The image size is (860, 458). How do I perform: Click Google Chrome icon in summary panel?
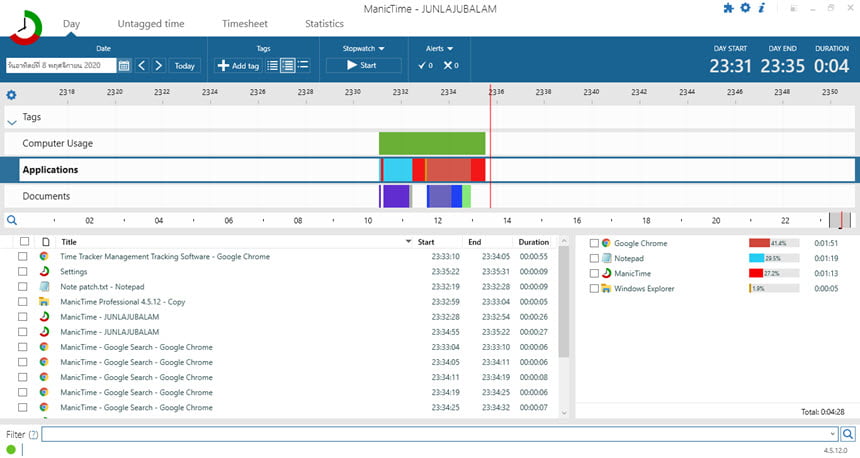click(606, 243)
